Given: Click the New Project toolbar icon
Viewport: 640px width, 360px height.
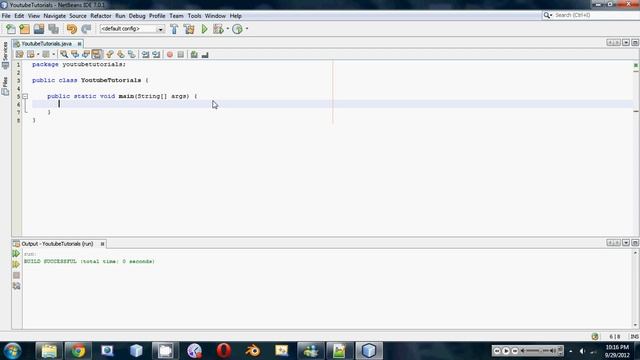Looking at the screenshot, I should coord(24,29).
